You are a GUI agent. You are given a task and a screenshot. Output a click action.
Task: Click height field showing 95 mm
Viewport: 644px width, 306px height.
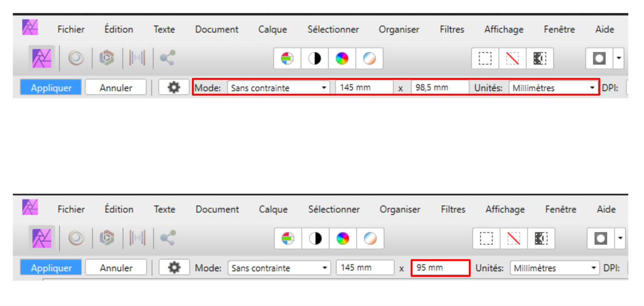(441, 268)
